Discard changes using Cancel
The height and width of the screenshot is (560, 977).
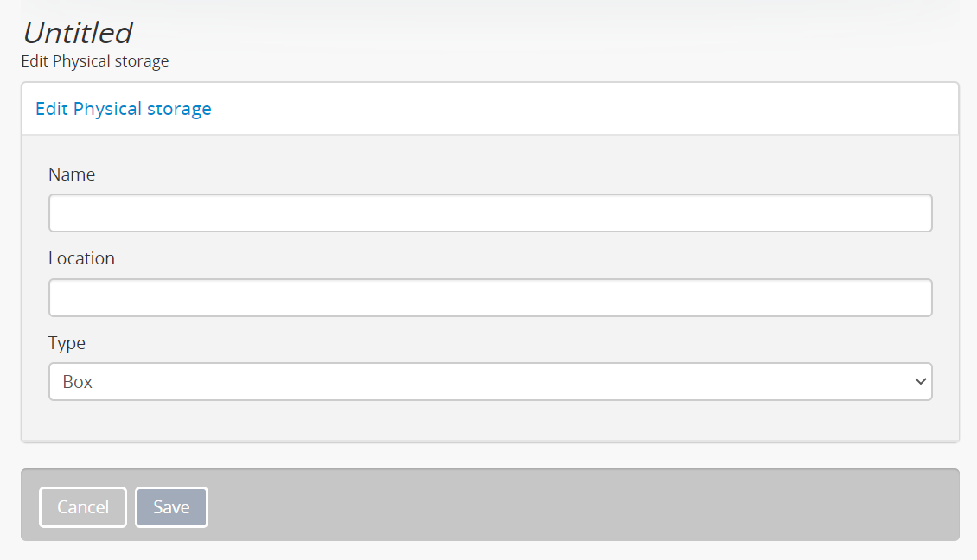point(83,507)
